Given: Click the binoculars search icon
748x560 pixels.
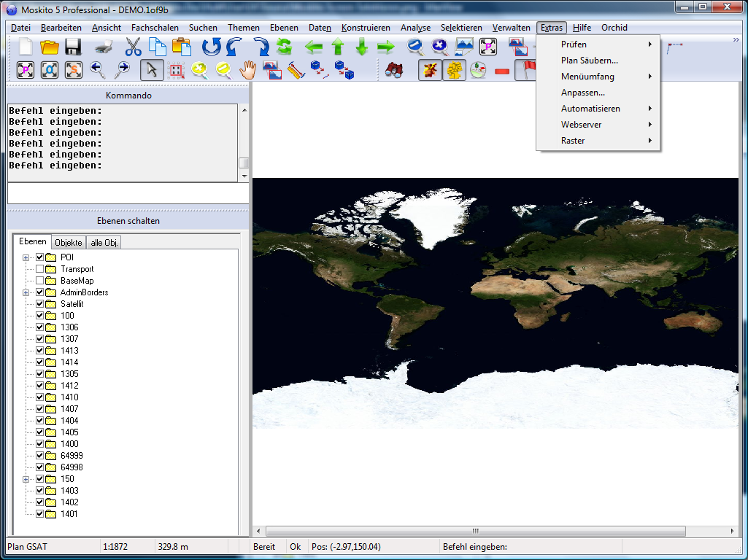Looking at the screenshot, I should [394, 71].
